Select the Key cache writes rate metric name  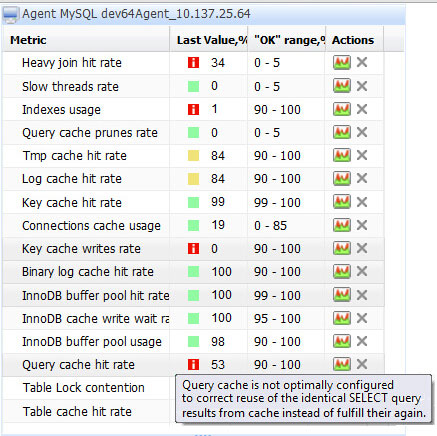click(x=81, y=249)
